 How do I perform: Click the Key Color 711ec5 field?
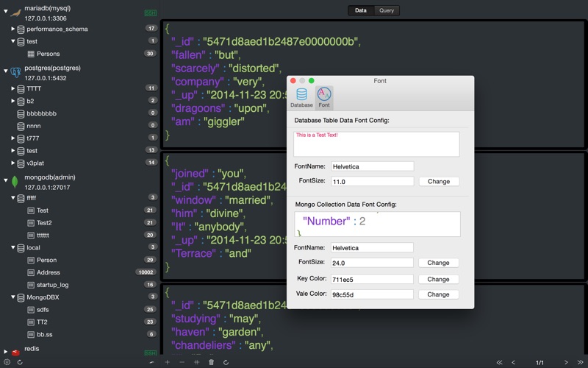[372, 280]
